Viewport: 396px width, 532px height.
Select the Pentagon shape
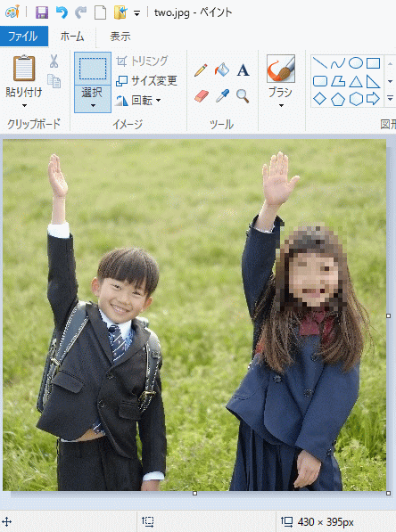[338, 100]
